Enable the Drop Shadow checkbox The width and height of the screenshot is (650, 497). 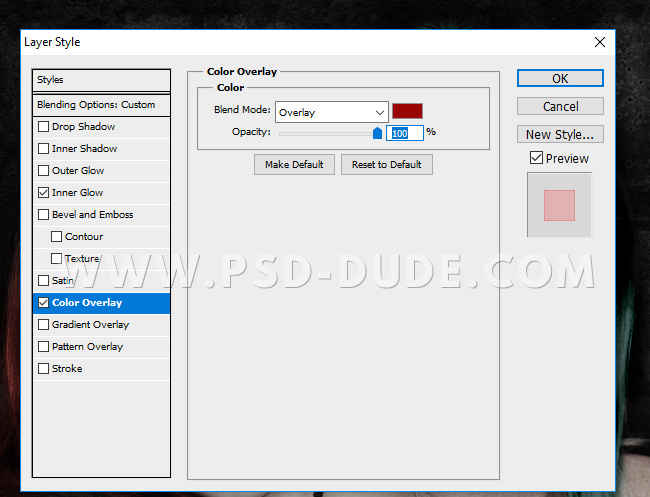click(44, 126)
